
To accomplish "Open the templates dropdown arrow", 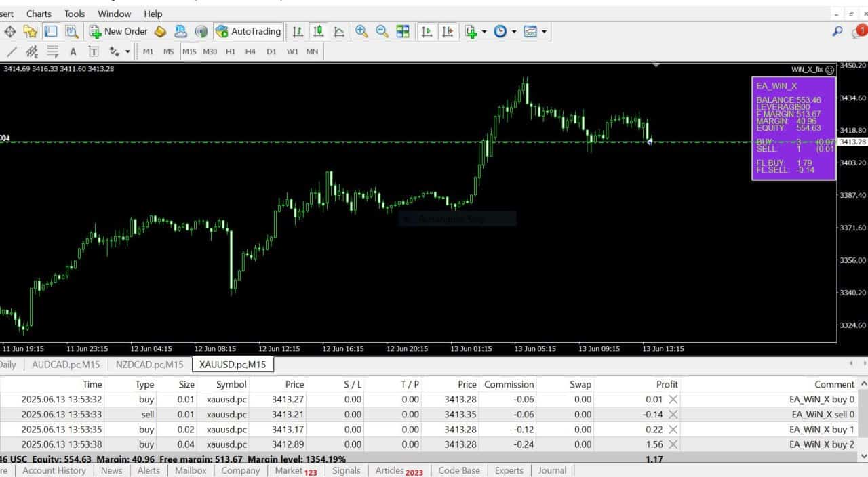I will pyautogui.click(x=544, y=31).
